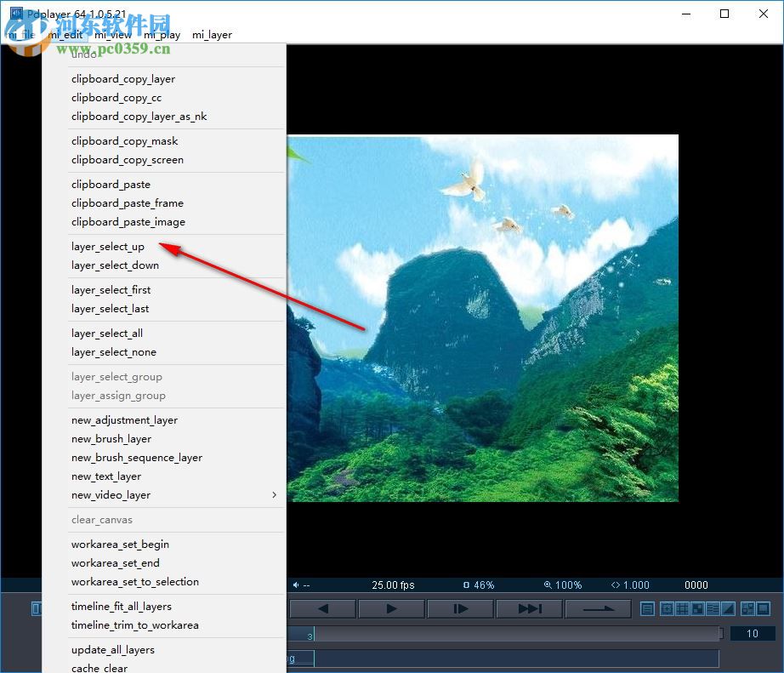Click the play button
Screen dimensions: 784x673
[x=391, y=607]
